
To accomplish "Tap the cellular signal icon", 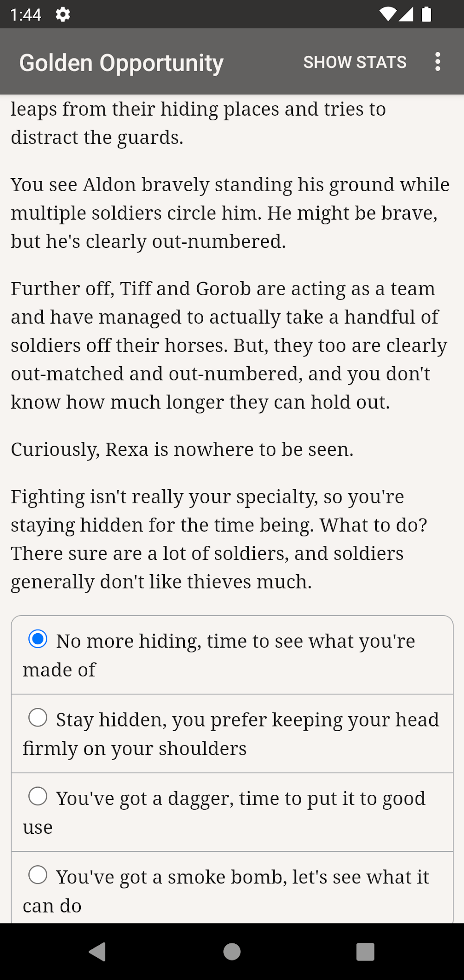I will (406, 15).
